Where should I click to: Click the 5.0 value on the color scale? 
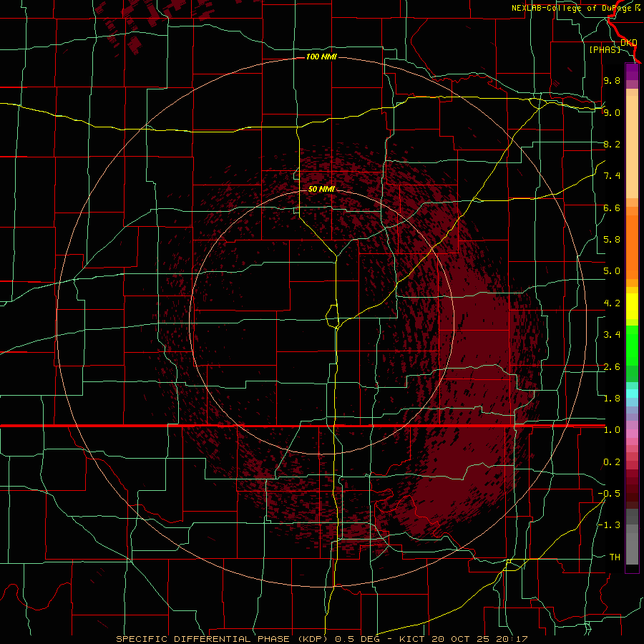point(612,271)
